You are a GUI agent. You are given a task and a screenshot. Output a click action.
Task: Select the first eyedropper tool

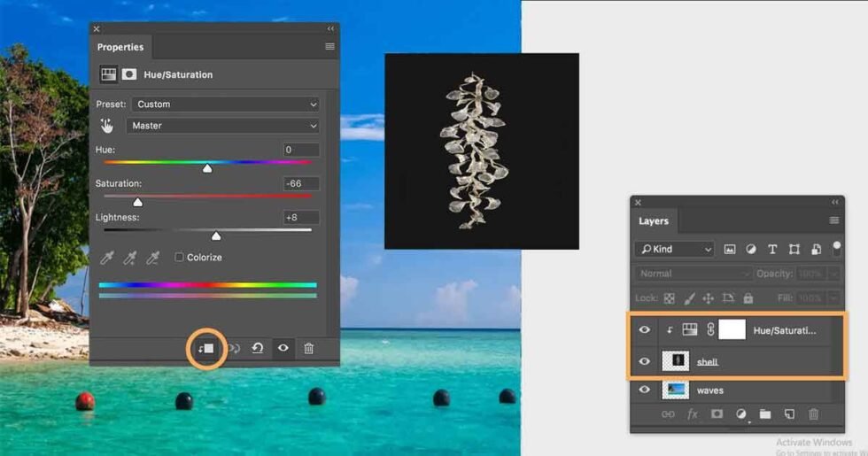[107, 258]
